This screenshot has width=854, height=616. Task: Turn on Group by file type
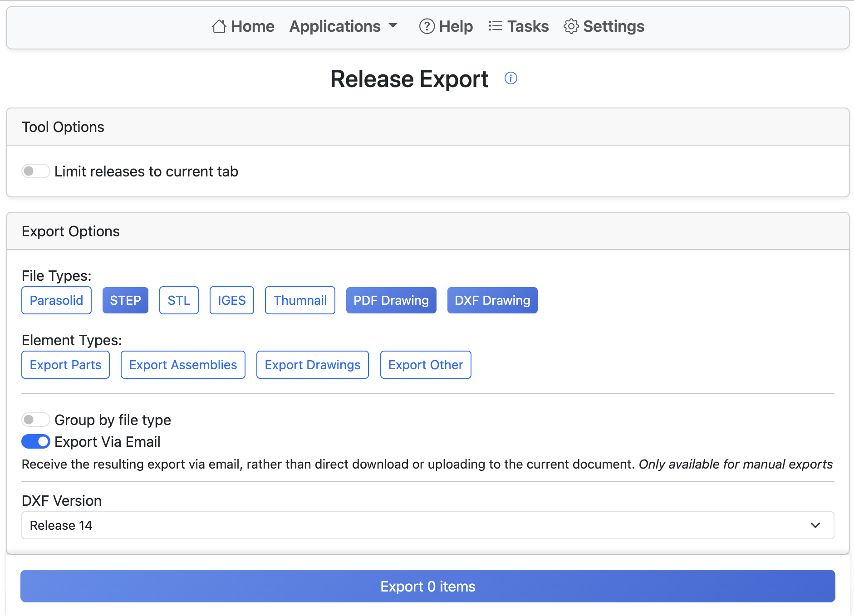(x=35, y=420)
